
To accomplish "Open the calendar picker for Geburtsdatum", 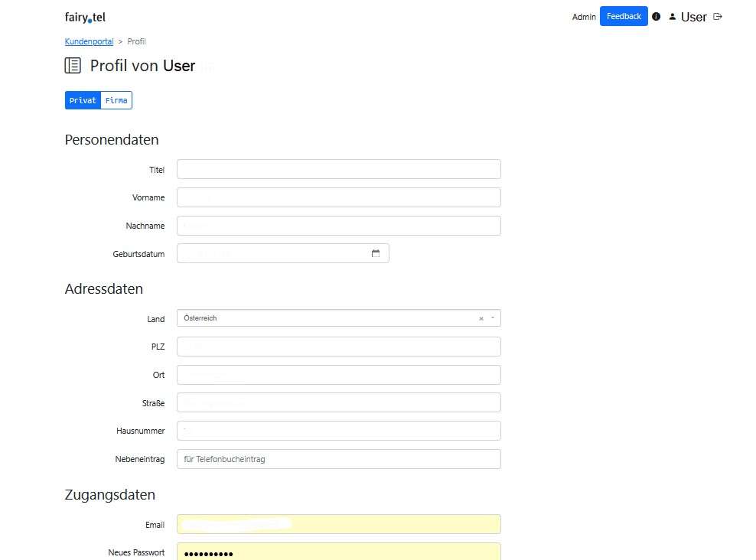I will pyautogui.click(x=376, y=253).
